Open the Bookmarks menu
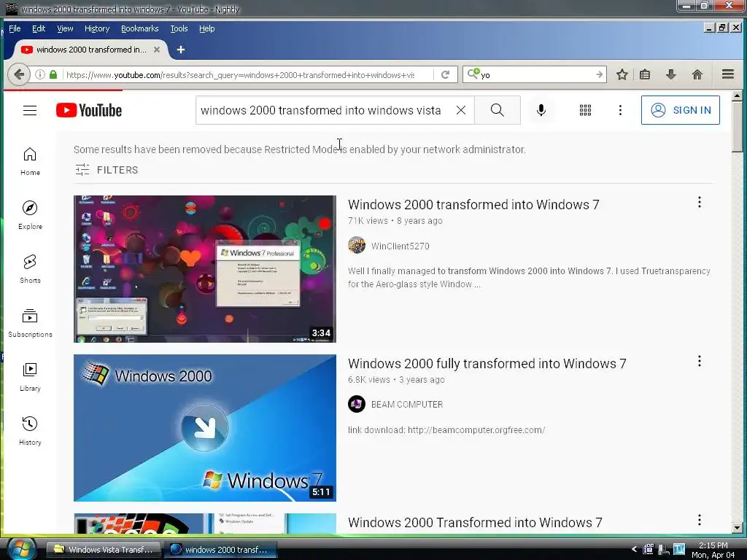 139,28
